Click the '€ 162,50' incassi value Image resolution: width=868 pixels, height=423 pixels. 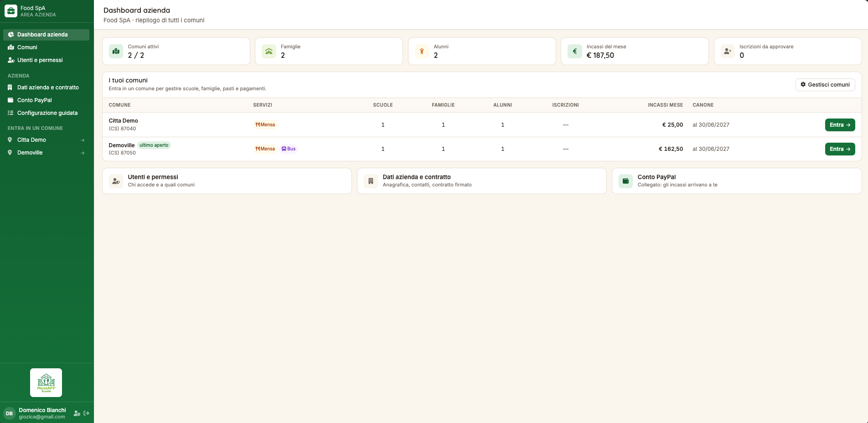click(x=671, y=149)
